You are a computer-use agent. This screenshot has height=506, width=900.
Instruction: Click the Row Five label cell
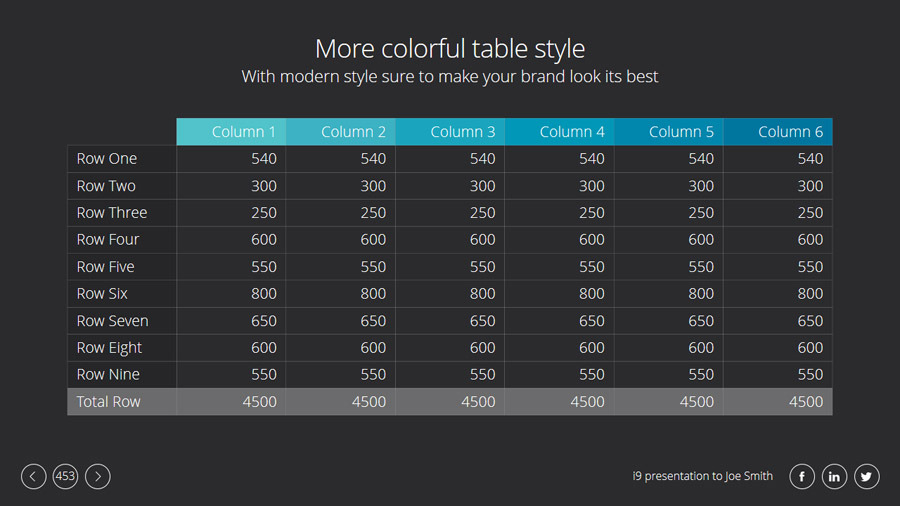pos(122,267)
